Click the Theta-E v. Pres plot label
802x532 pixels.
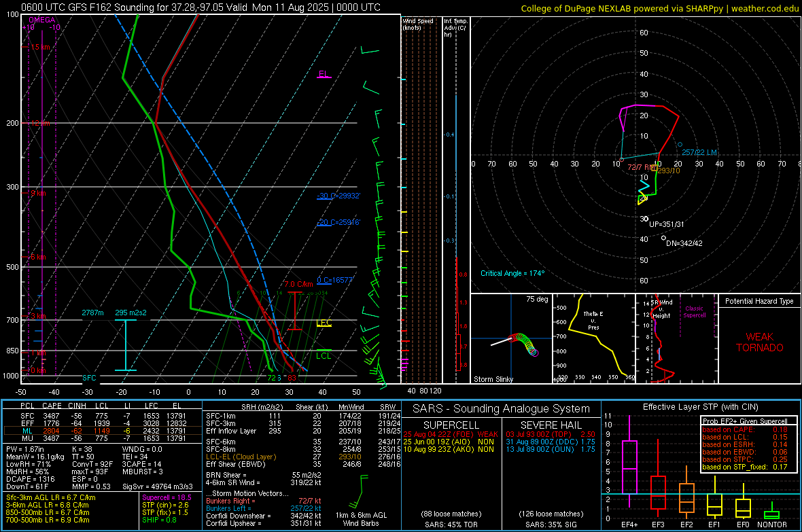(x=593, y=320)
